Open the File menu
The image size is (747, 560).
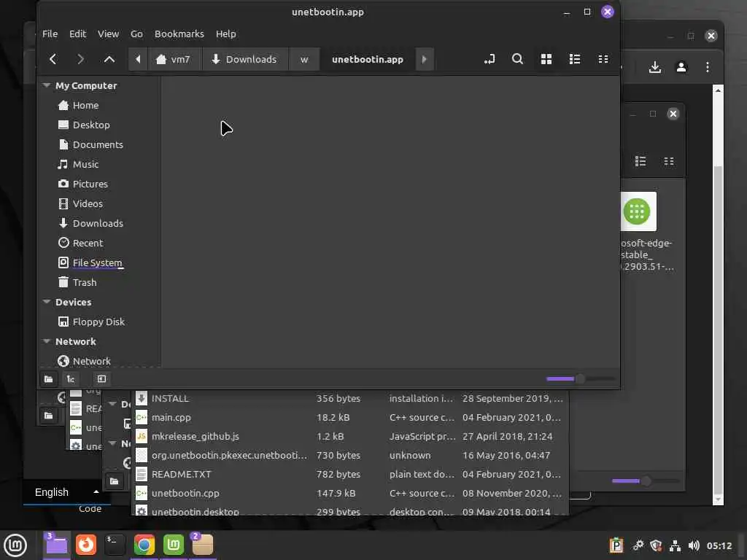coord(50,34)
